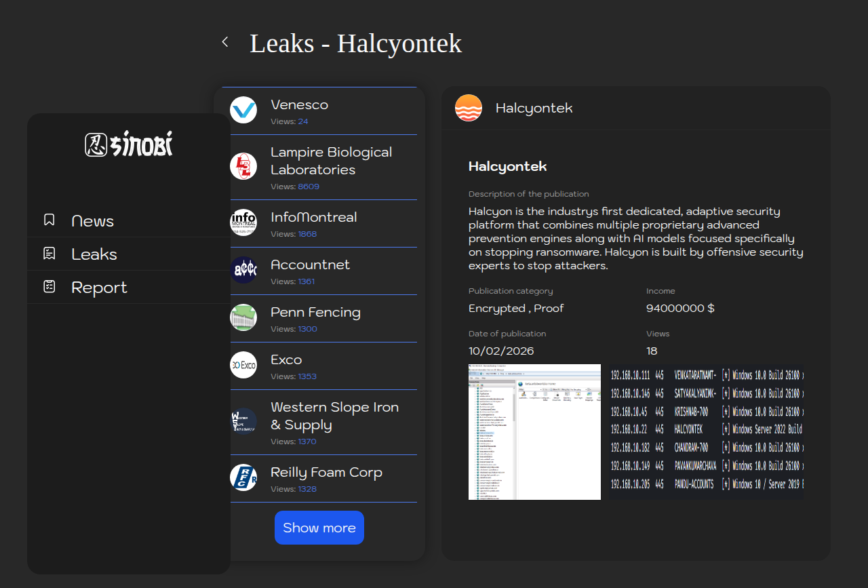The height and width of the screenshot is (588, 868).
Task: Click the InfoMontreal round logo
Action: (243, 222)
